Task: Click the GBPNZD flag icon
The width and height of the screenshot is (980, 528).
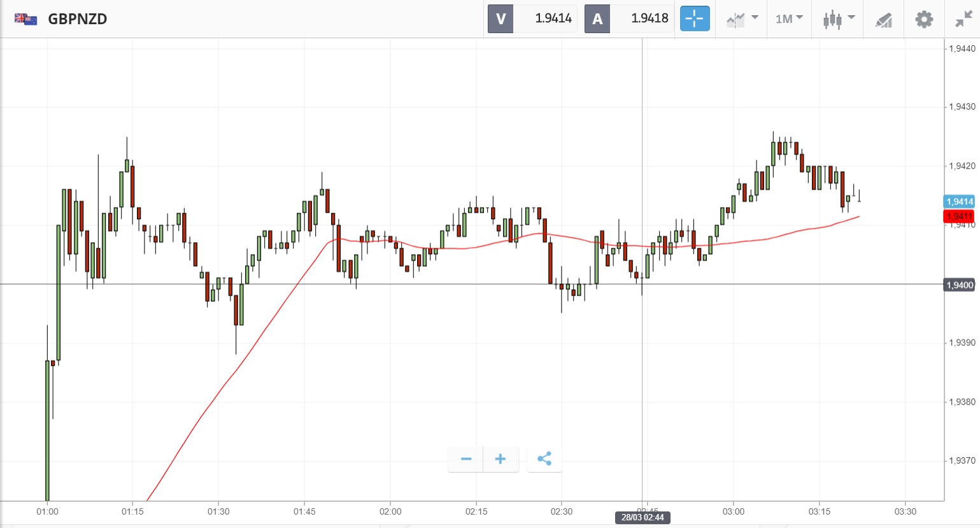Action: point(26,19)
